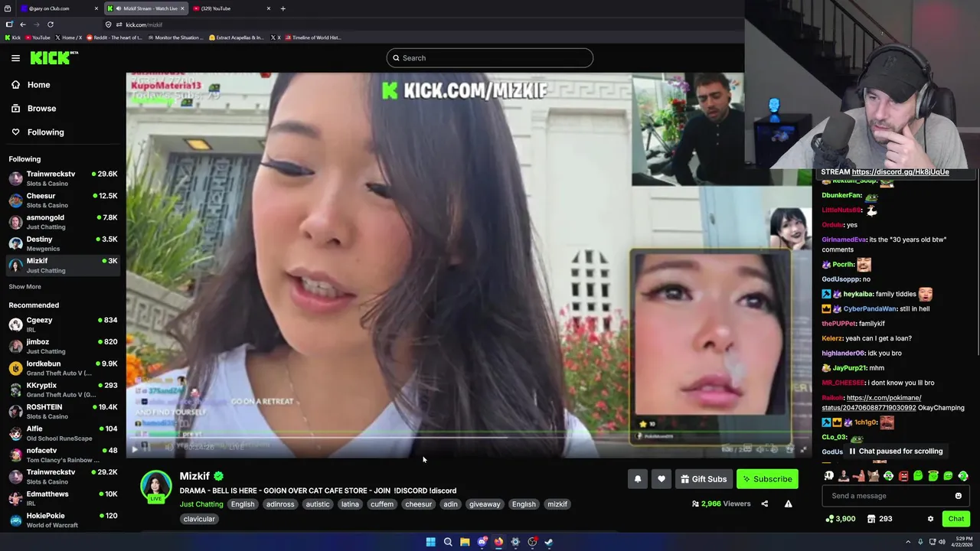Select the clavicular tag
This screenshot has width=980, height=551.
pyautogui.click(x=199, y=519)
